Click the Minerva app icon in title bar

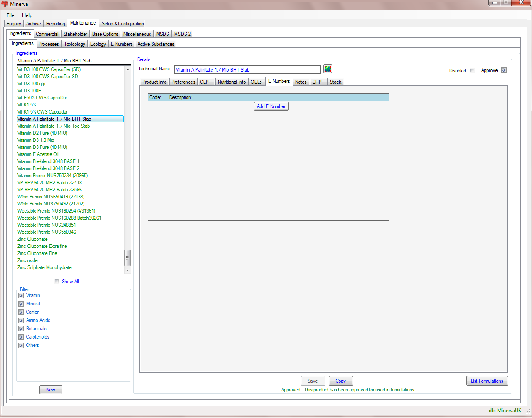pyautogui.click(x=5, y=4)
